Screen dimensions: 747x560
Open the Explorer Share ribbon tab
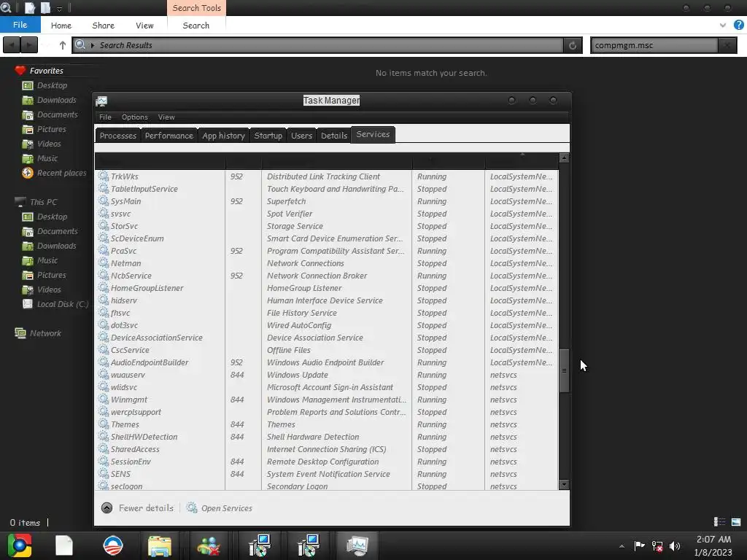(104, 26)
